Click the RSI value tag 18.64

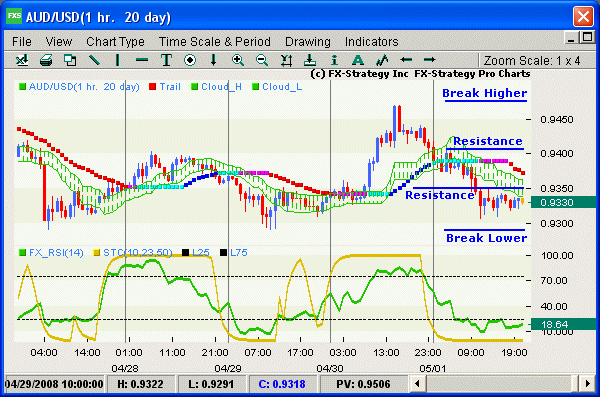pos(563,324)
